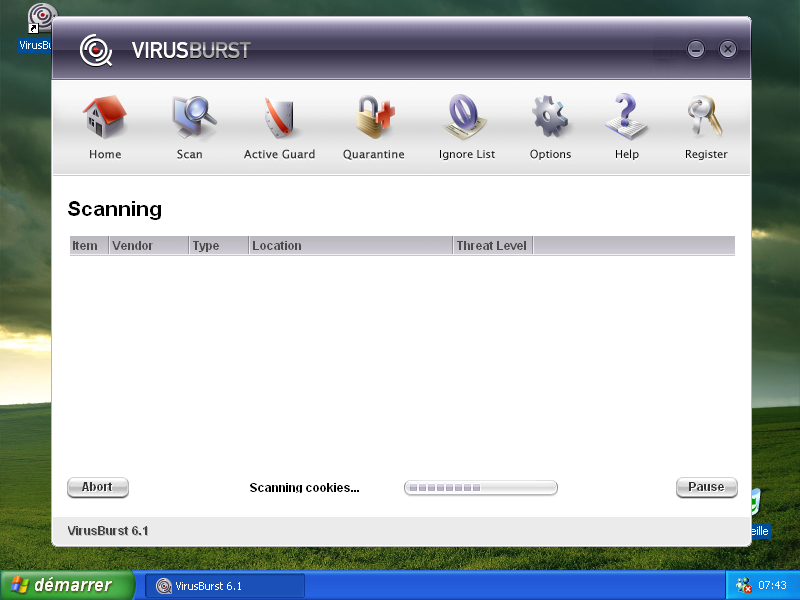Switch to VirusBurst 6.1 taskbar button
Viewport: 800px width, 600px height.
coord(225,586)
